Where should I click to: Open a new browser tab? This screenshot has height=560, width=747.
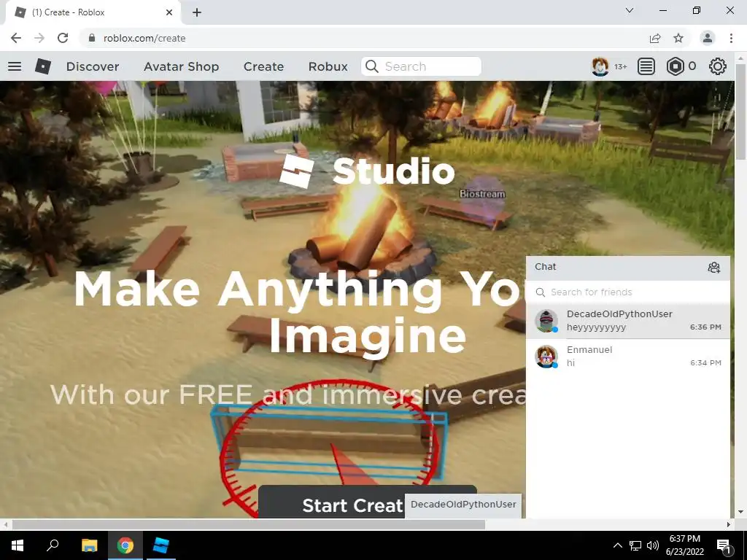tap(197, 12)
